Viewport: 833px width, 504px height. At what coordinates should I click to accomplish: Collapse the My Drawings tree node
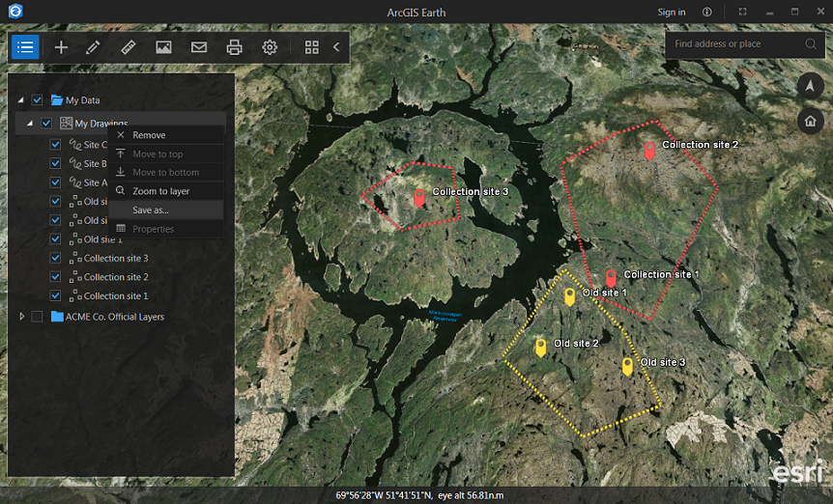tap(30, 123)
